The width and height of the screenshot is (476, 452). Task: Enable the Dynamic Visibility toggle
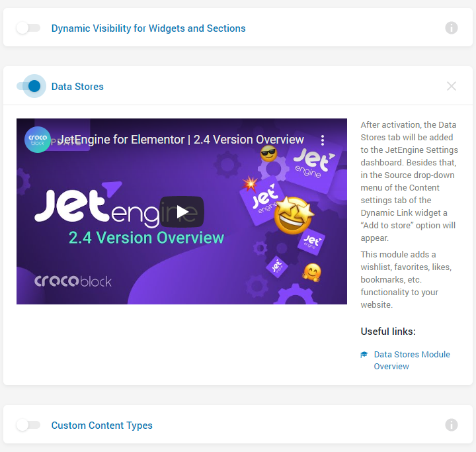tap(28, 28)
